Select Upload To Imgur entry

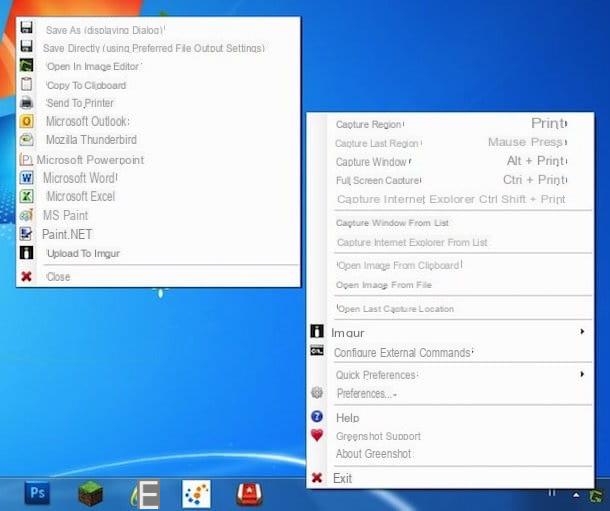(x=83, y=254)
